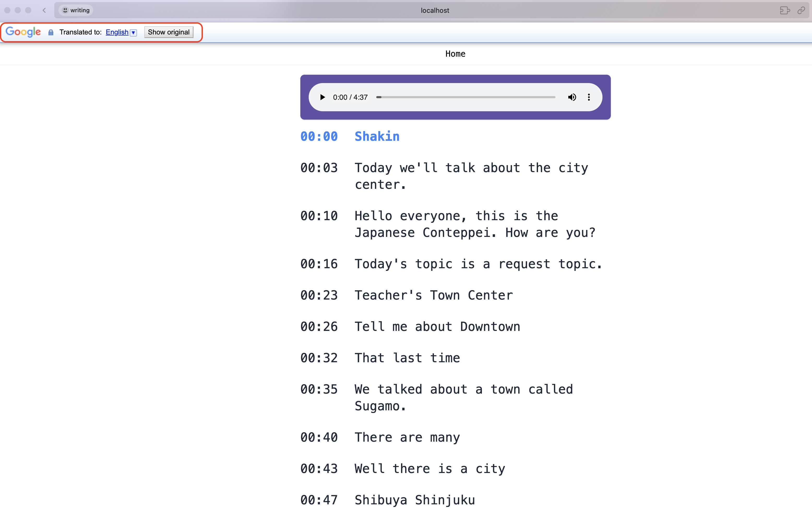Click the Google logo in translate bar
This screenshot has width=812, height=514.
(x=23, y=32)
